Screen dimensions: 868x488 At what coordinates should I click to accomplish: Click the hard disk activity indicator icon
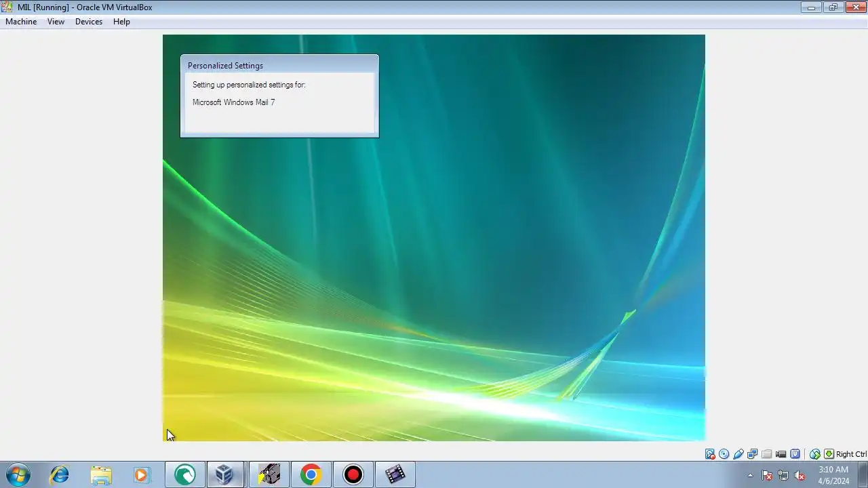click(710, 454)
